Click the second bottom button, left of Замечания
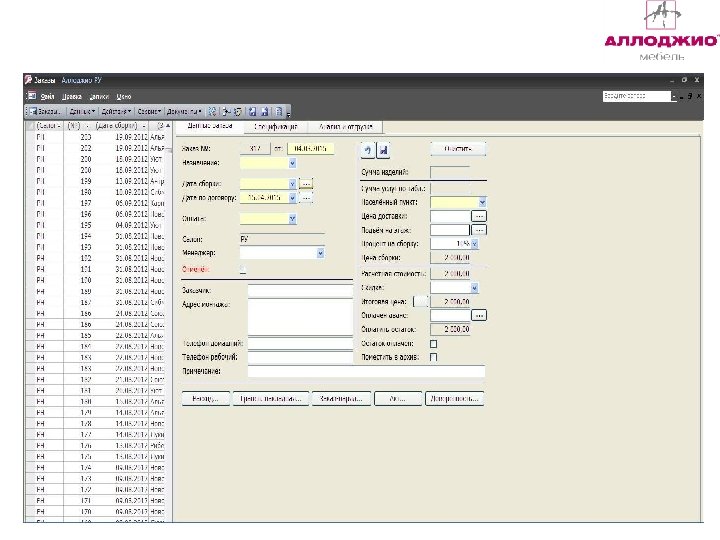Screen dimensions: 720x540 [x=270, y=398]
